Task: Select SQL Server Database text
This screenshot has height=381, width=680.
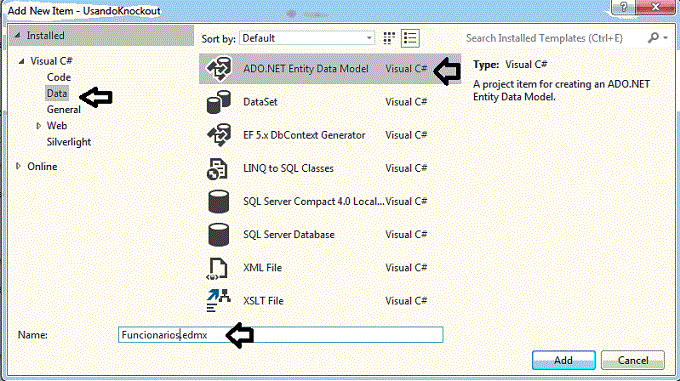Action: 289,234
